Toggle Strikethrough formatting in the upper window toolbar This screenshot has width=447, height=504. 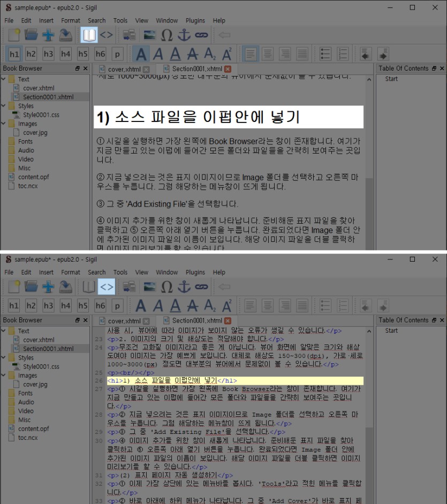192,54
